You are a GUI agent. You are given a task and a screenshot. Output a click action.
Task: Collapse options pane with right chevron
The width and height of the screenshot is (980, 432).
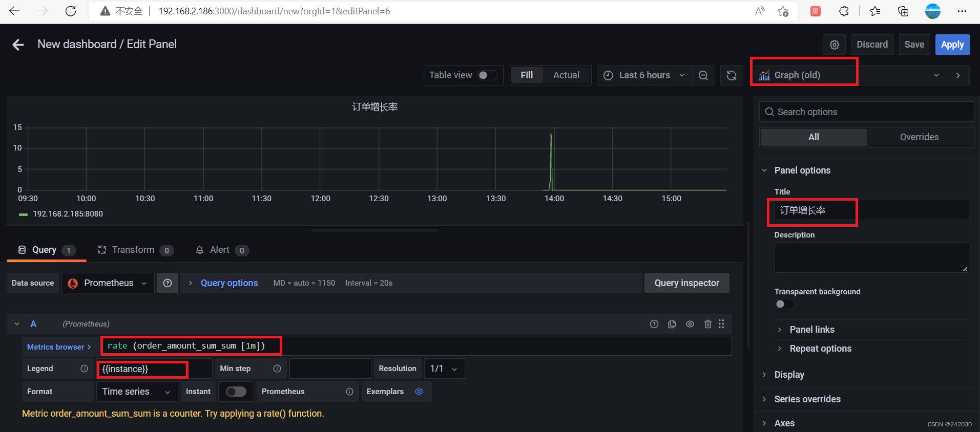click(x=958, y=76)
